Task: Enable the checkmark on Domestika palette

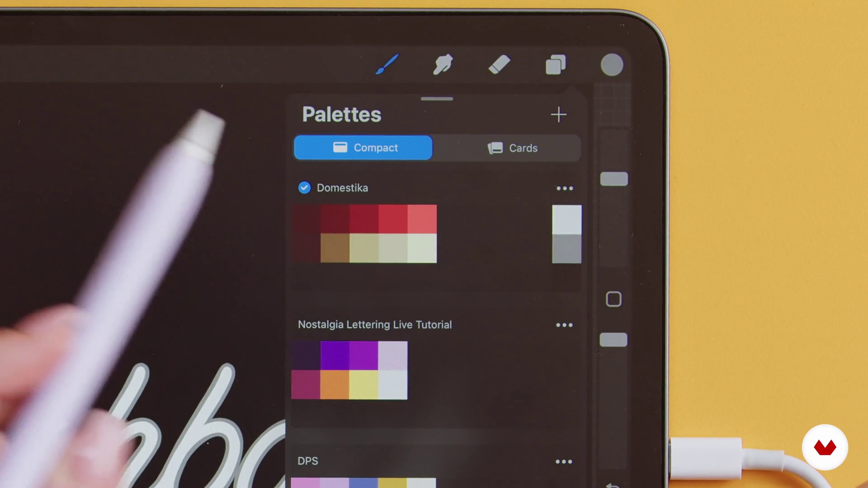Action: [305, 188]
